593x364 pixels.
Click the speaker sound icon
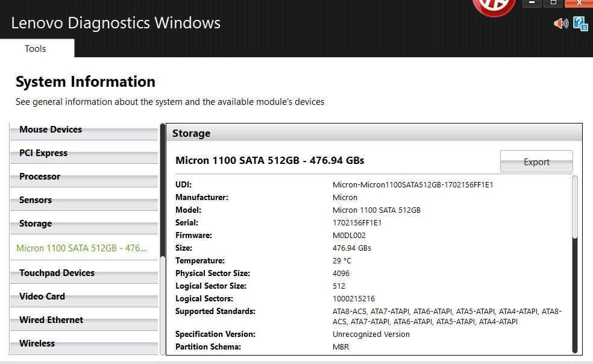[x=561, y=24]
